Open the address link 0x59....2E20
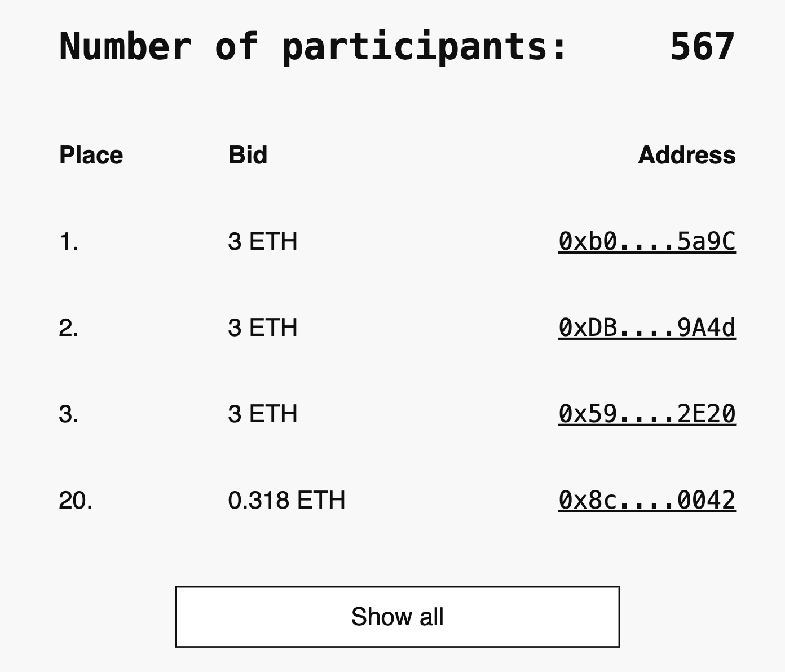The image size is (785, 672). pyautogui.click(x=646, y=413)
